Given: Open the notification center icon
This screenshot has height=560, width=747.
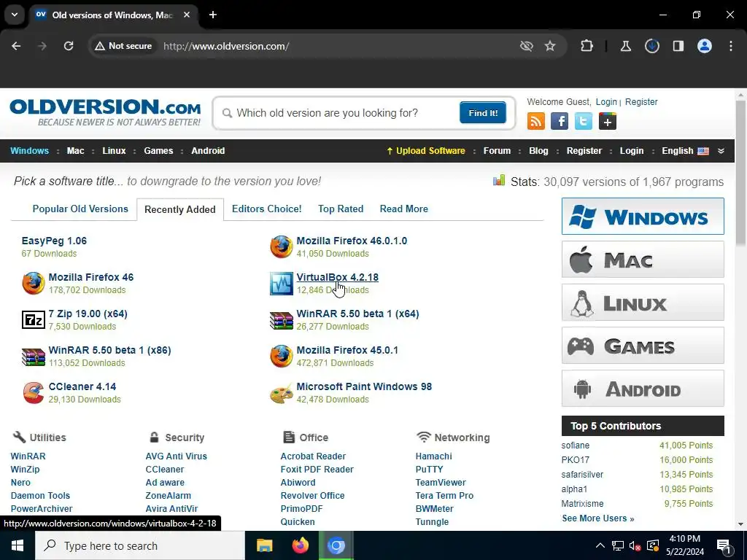Looking at the screenshot, I should (x=724, y=546).
